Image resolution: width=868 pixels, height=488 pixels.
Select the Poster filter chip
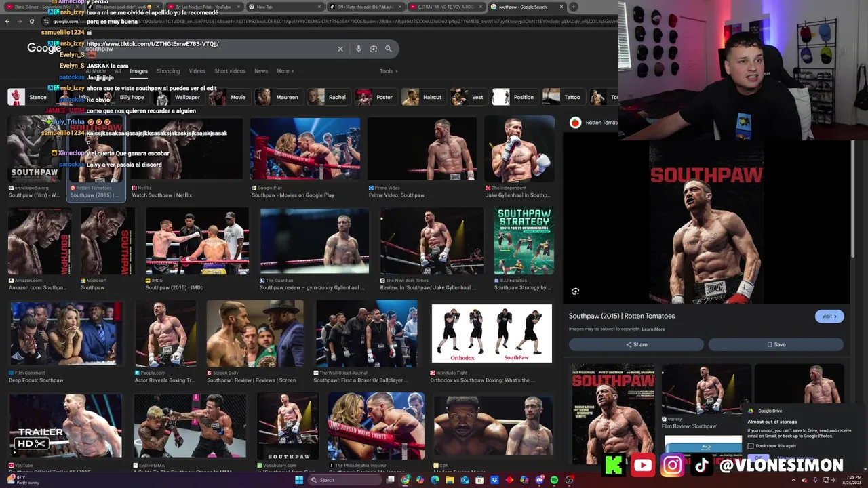(376, 97)
